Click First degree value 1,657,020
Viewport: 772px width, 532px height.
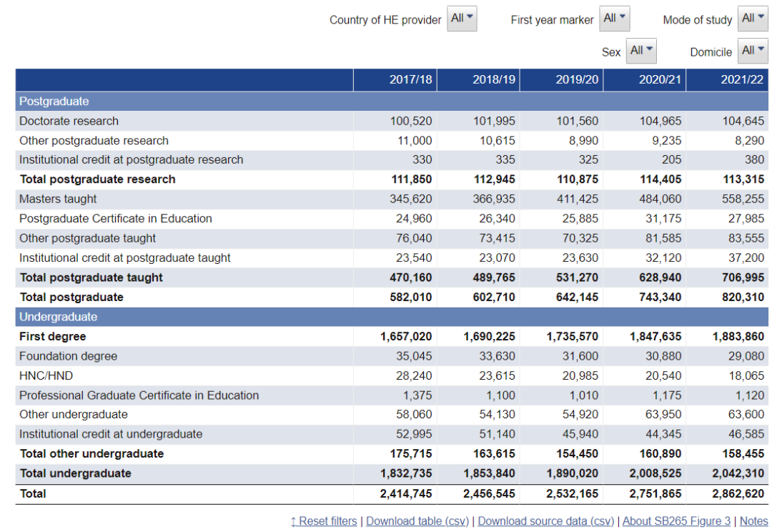click(x=406, y=337)
